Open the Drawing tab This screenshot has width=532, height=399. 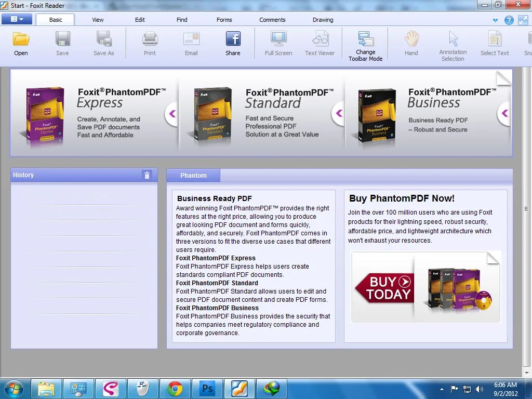pyautogui.click(x=323, y=20)
